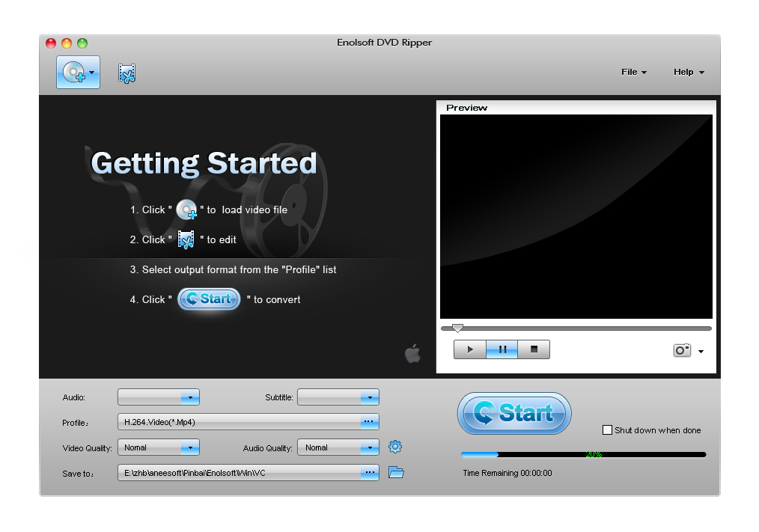Open the video edit clip toolbar icon
The image size is (759, 532).
coord(127,73)
